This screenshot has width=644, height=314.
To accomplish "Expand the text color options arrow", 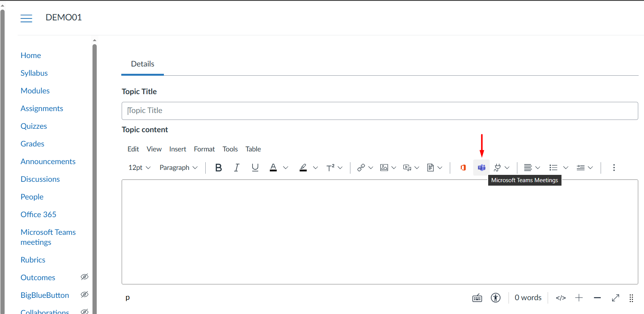I will [x=286, y=168].
